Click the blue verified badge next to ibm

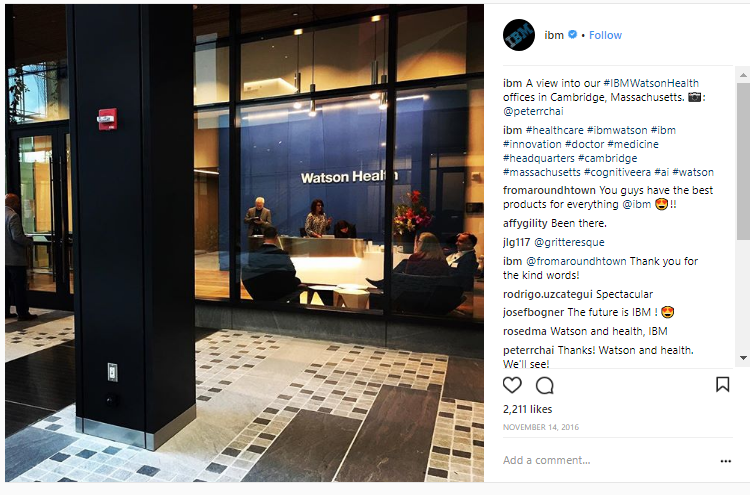click(x=572, y=34)
